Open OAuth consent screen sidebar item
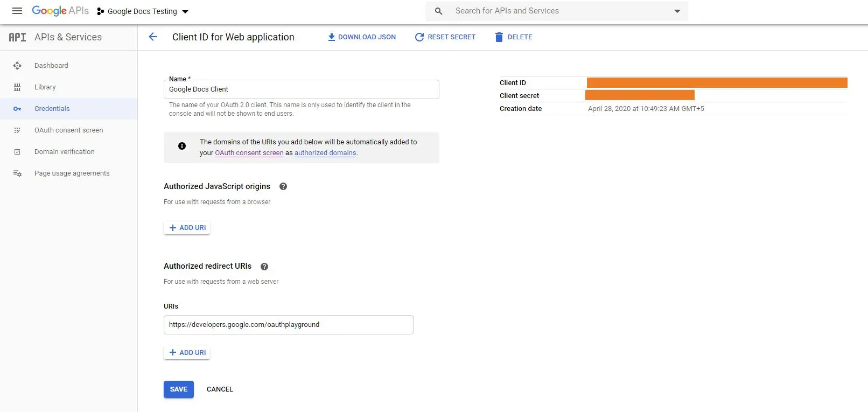The height and width of the screenshot is (412, 868). coord(68,130)
